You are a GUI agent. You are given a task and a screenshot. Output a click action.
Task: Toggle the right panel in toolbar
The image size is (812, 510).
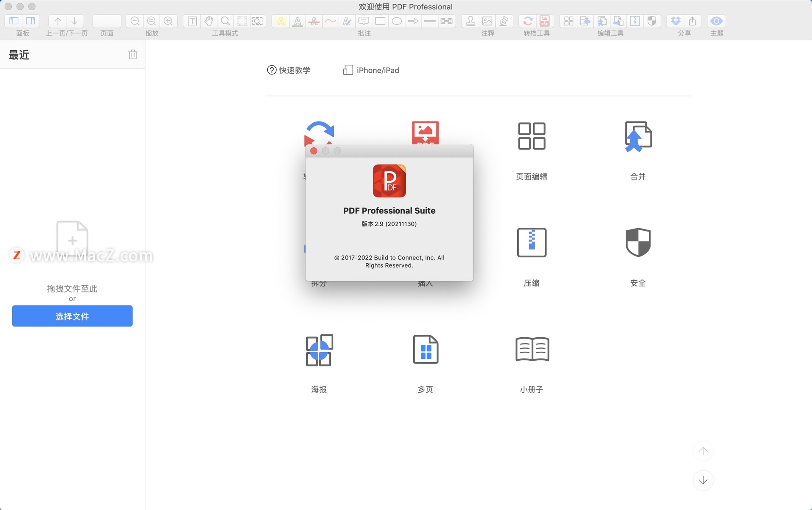[x=30, y=21]
